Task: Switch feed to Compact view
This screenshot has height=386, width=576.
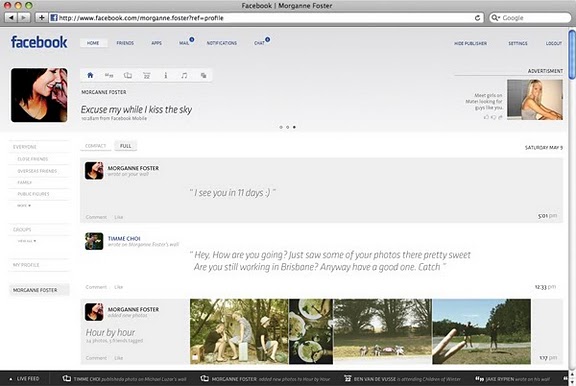Action: [96, 146]
